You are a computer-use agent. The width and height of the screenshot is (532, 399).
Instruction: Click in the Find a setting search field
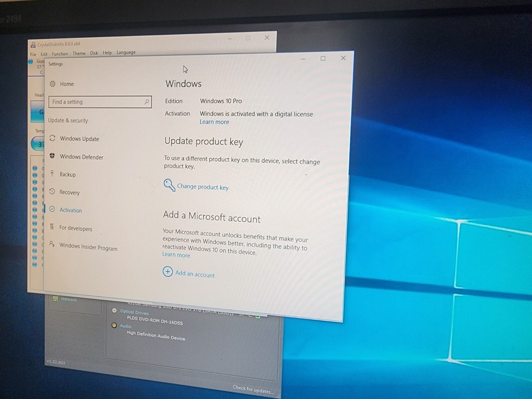click(x=100, y=102)
